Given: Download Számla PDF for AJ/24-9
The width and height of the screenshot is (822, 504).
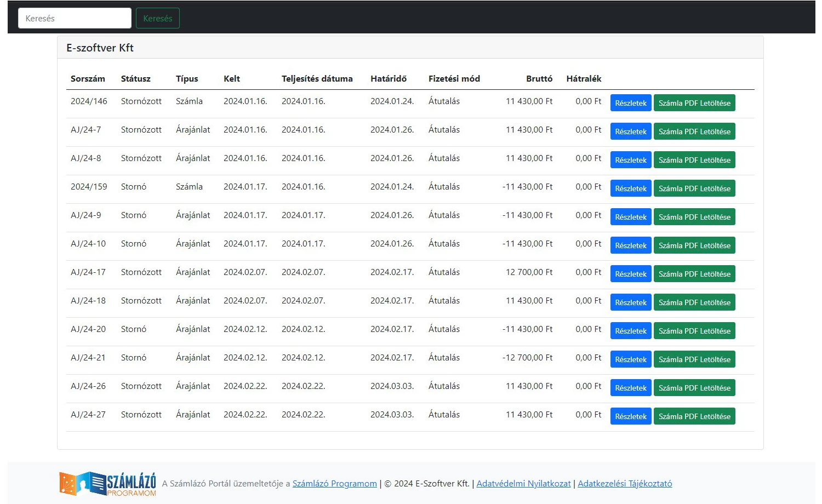Looking at the screenshot, I should pyautogui.click(x=694, y=217).
